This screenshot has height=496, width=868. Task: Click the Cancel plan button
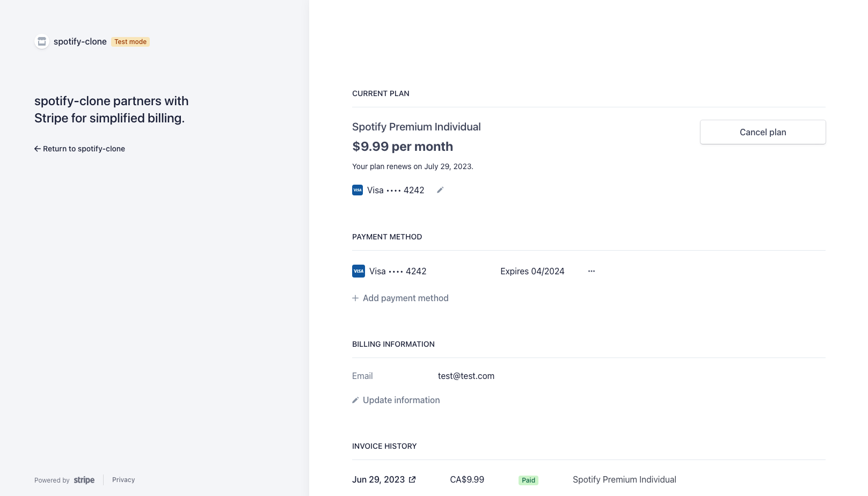[763, 132]
